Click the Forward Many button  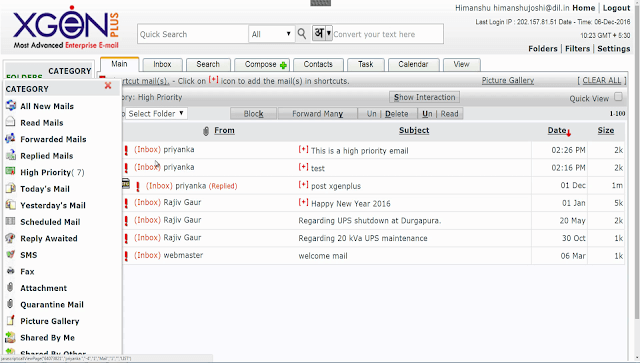[x=318, y=114]
